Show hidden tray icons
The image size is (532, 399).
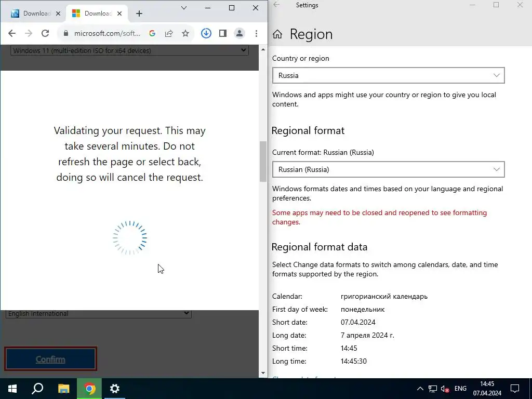click(x=420, y=389)
